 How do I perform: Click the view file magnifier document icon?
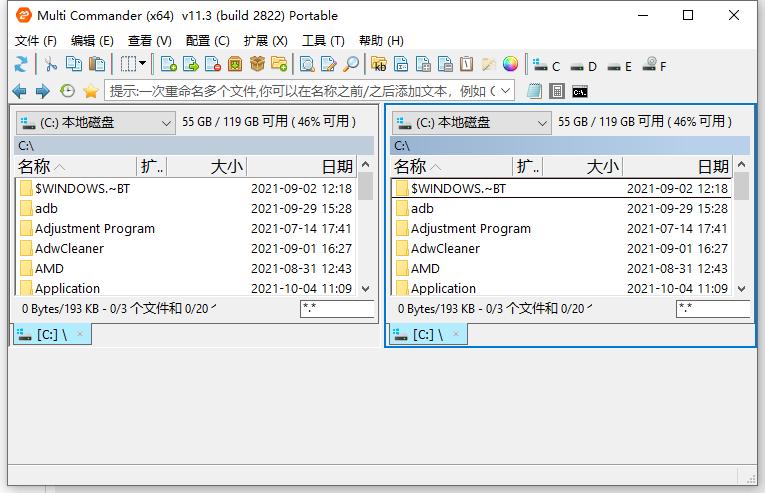307,64
